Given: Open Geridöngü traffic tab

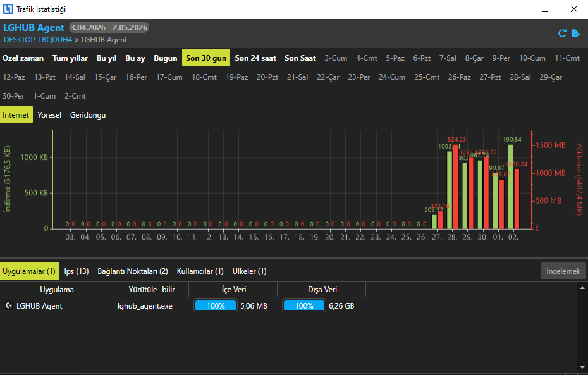Looking at the screenshot, I should [x=88, y=114].
